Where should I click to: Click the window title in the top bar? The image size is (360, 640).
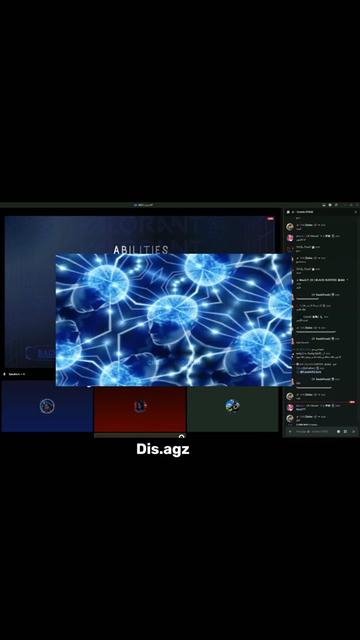[145, 205]
